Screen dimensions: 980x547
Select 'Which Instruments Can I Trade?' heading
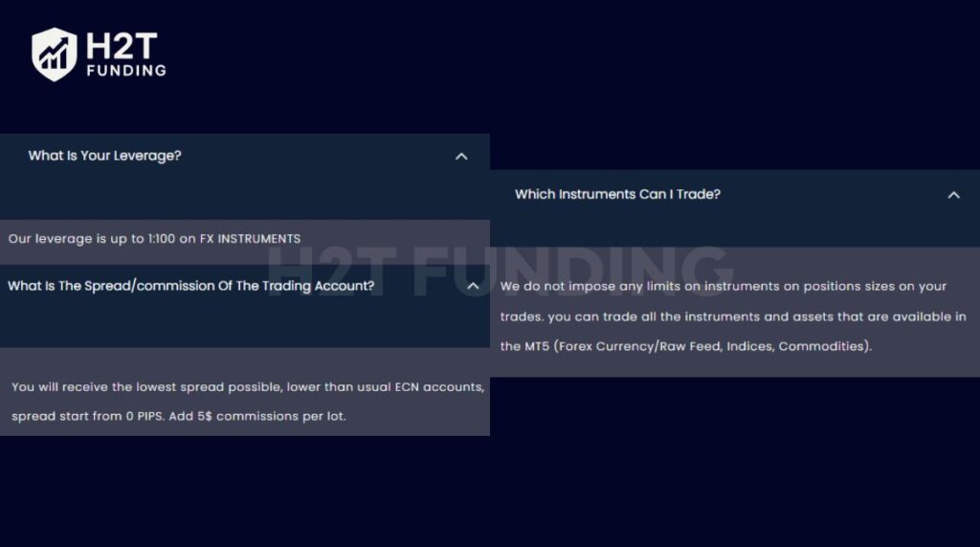click(617, 194)
